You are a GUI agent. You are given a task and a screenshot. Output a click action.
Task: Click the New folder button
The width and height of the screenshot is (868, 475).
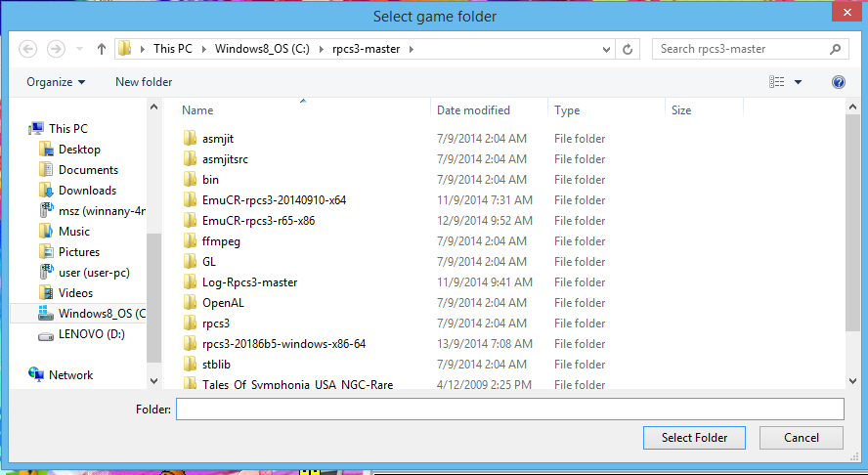click(144, 82)
